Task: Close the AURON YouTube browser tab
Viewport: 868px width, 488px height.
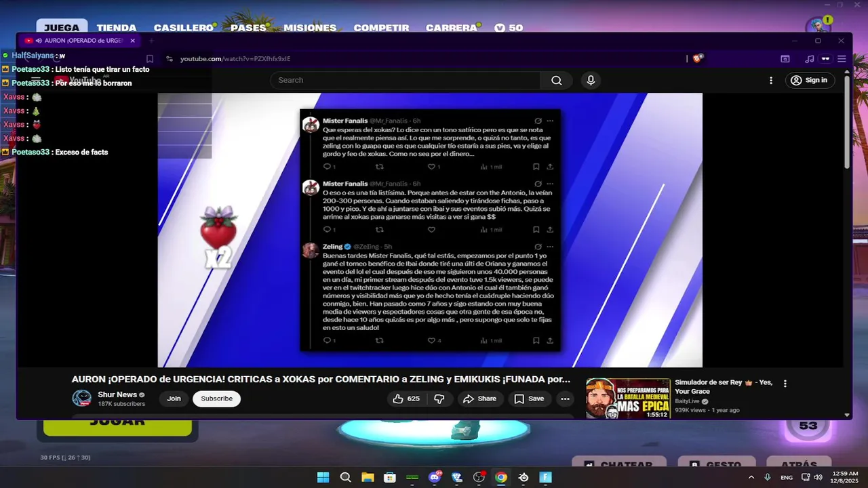Action: tap(132, 41)
